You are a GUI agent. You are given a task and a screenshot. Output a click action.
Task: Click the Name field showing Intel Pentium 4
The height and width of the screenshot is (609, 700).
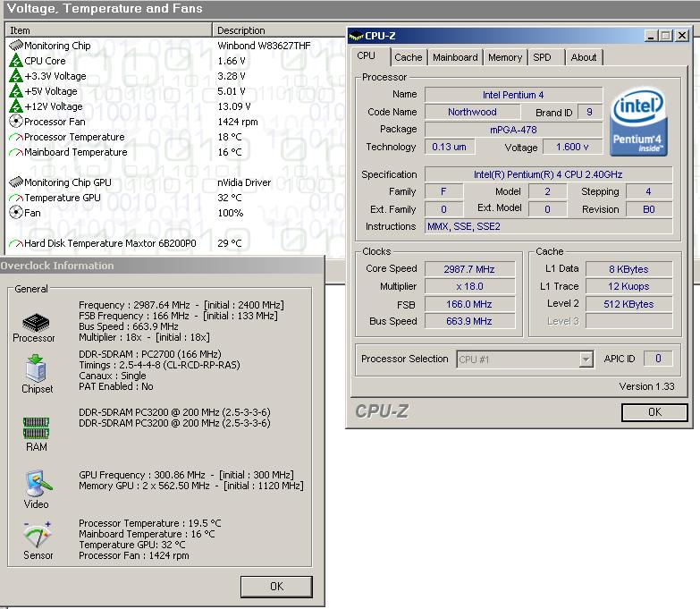[513, 95]
